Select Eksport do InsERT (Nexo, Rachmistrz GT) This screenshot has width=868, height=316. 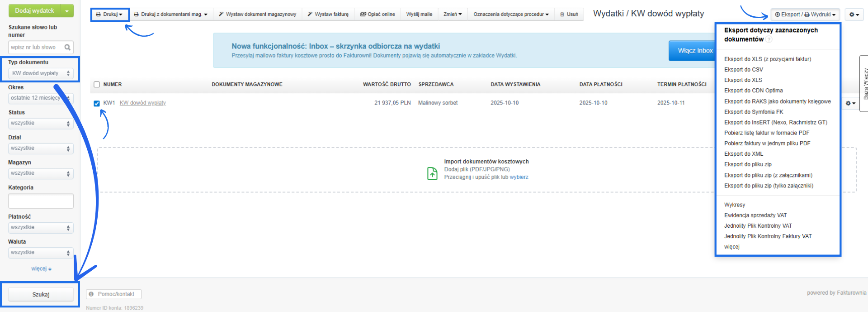click(x=776, y=122)
